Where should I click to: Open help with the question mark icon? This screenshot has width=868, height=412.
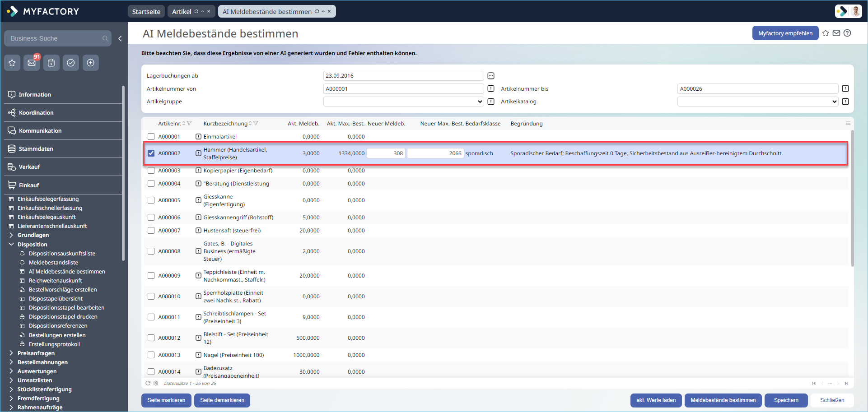tap(847, 33)
